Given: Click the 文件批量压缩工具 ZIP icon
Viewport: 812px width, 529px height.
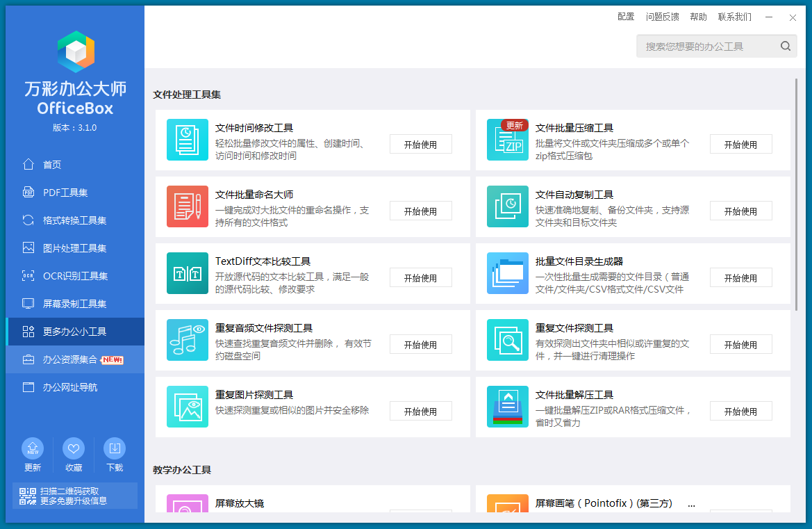Looking at the screenshot, I should (507, 140).
